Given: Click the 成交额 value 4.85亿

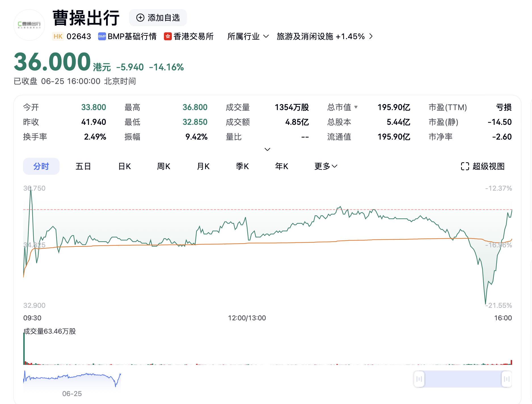Looking at the screenshot, I should [x=297, y=122].
